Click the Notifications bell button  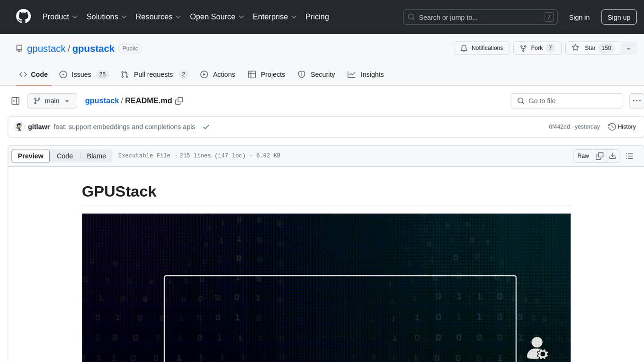point(482,48)
